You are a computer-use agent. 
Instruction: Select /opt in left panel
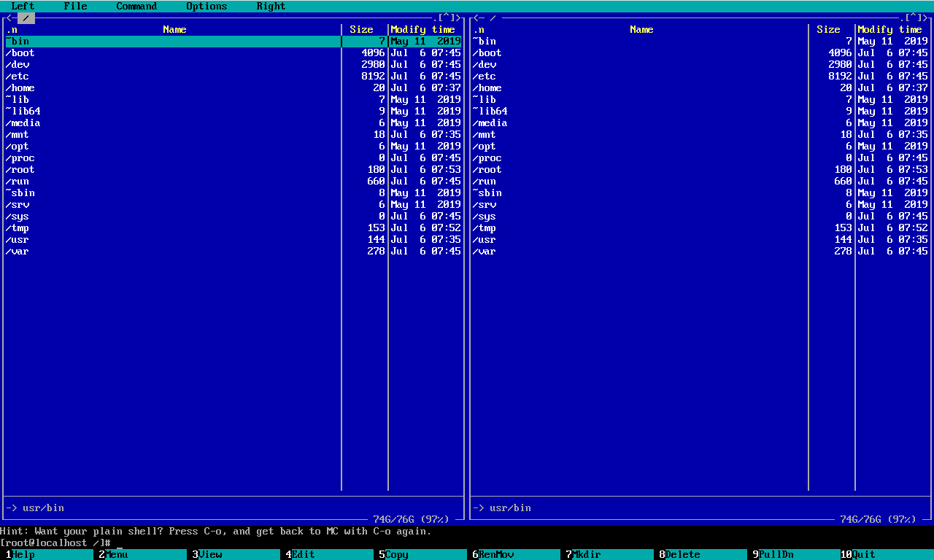233,146
